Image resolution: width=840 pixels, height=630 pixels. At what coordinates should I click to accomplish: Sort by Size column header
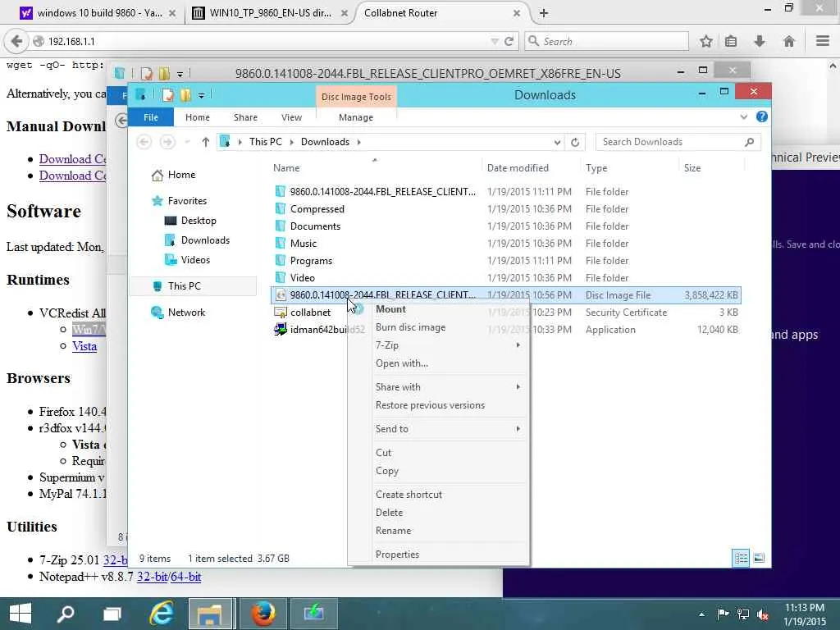(692, 168)
